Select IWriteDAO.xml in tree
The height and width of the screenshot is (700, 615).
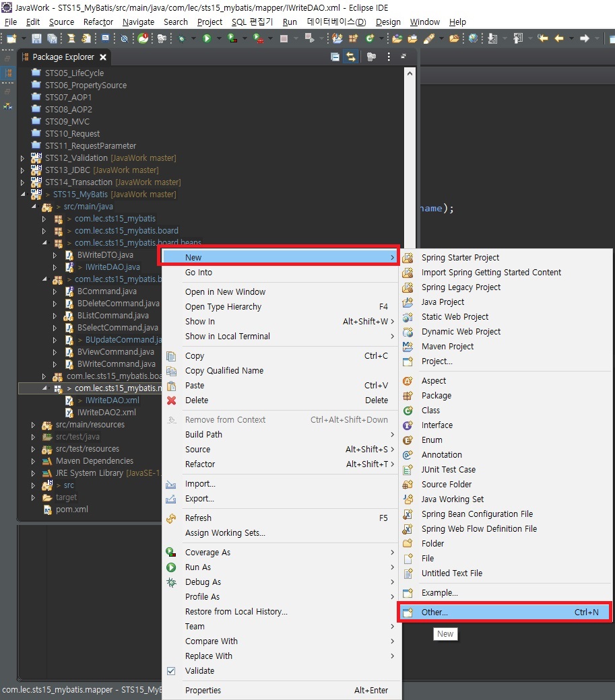[112, 400]
